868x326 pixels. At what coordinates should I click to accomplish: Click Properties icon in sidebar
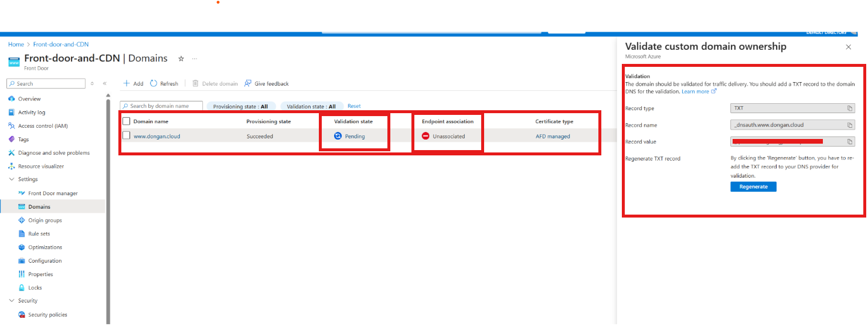[22, 274]
